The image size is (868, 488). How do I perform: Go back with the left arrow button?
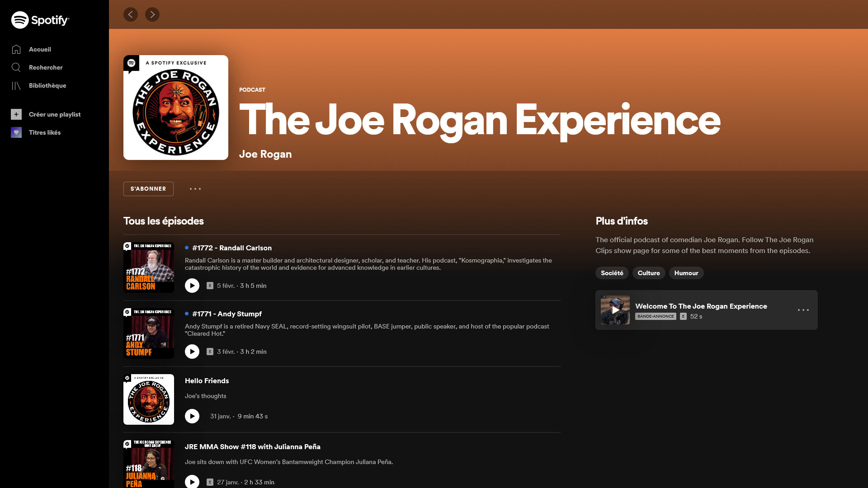131,14
